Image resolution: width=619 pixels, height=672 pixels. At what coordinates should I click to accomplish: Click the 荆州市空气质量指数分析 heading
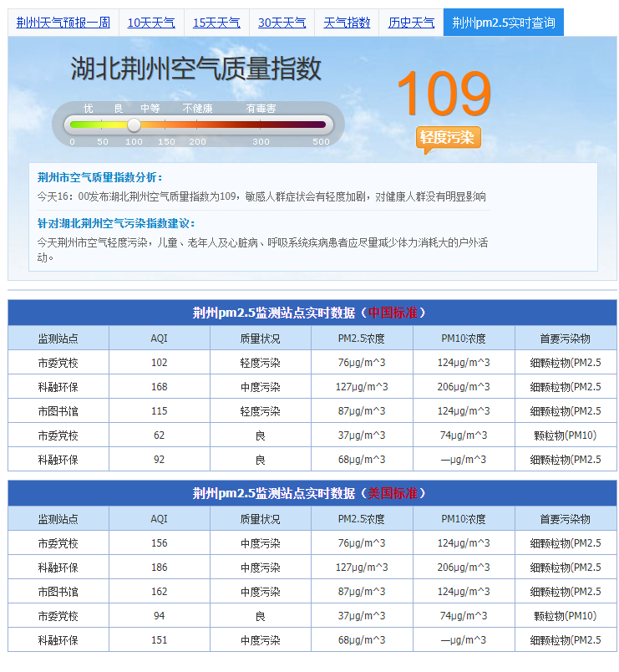tap(99, 177)
